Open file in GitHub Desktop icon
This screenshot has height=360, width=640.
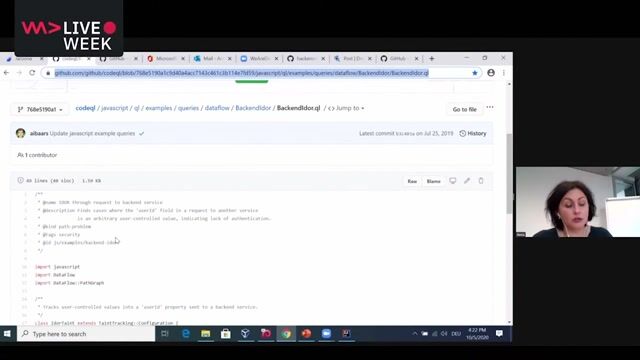[453, 181]
